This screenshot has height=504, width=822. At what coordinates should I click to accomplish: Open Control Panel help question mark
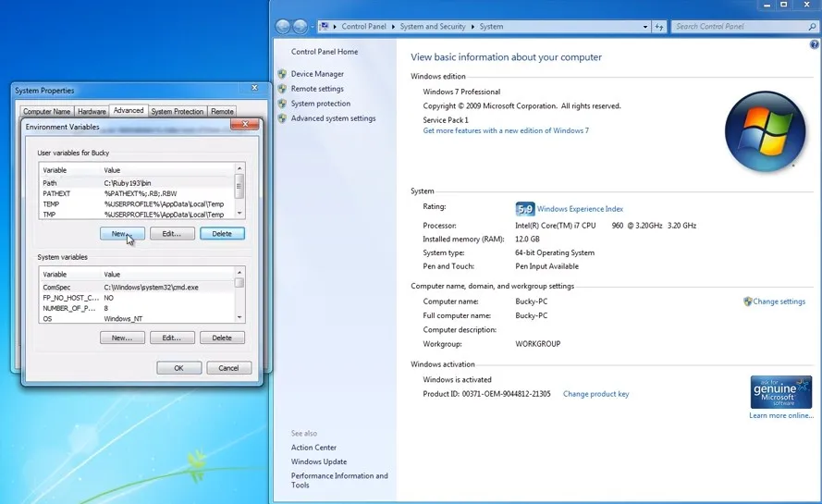tap(814, 45)
